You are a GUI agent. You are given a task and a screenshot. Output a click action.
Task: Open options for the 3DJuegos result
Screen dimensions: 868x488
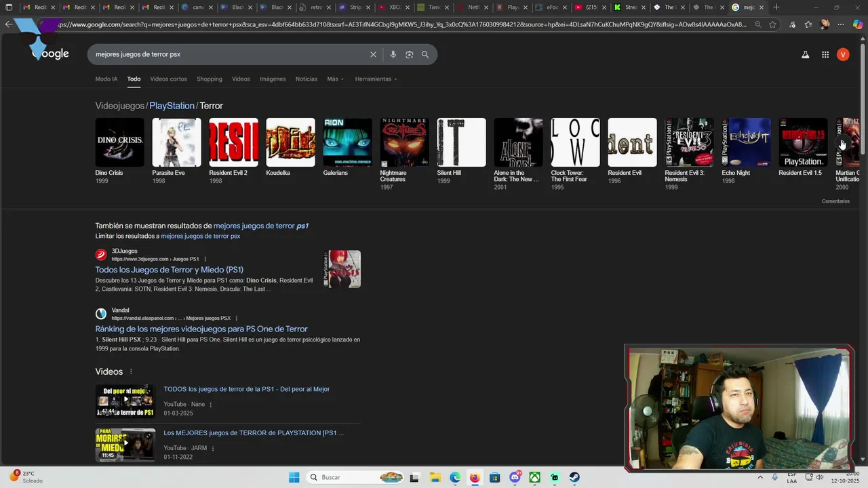pos(205,259)
